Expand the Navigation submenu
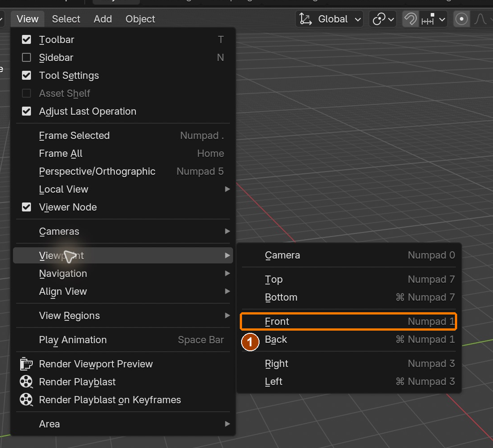Viewport: 493px width, 448px height. click(123, 274)
